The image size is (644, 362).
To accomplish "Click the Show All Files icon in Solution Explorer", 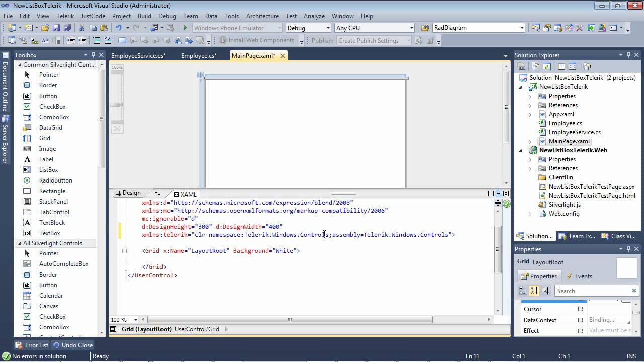I will 536,66.
